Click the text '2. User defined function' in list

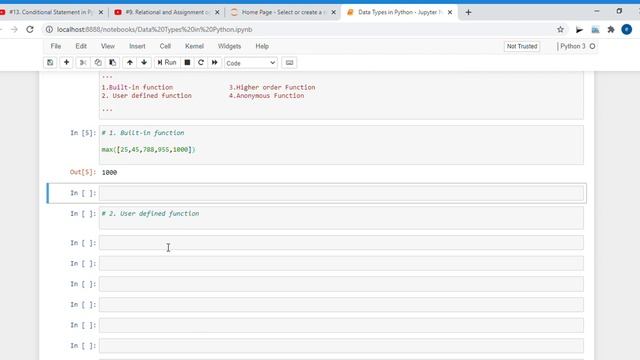(147, 96)
